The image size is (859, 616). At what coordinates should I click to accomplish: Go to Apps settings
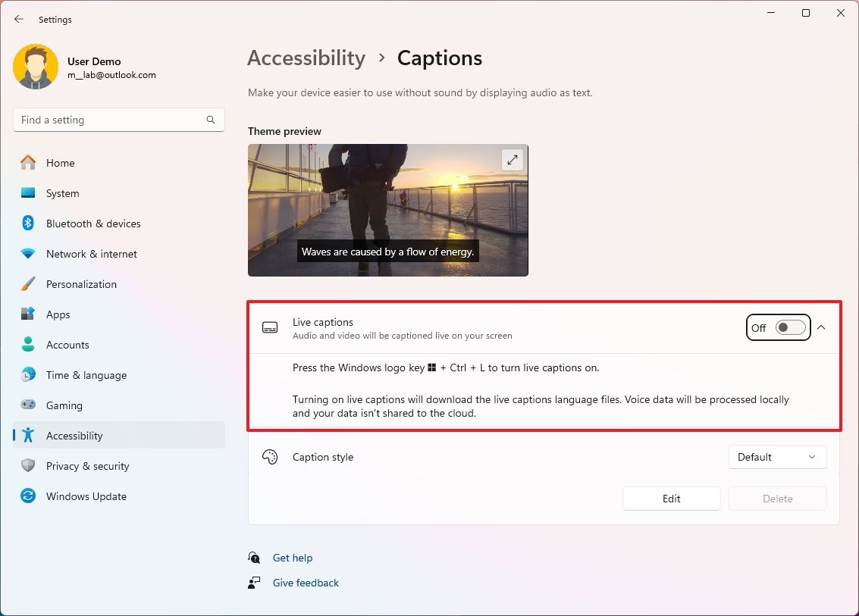(119, 314)
